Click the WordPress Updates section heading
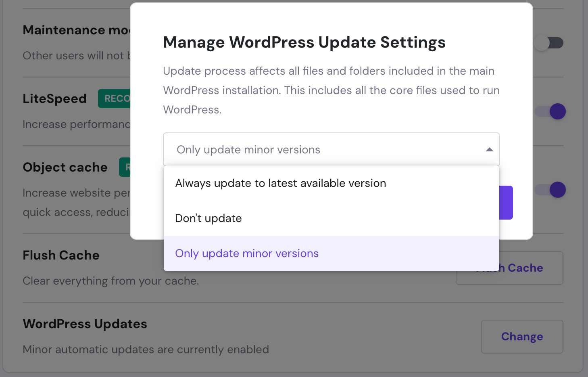The image size is (588, 377). (x=85, y=324)
